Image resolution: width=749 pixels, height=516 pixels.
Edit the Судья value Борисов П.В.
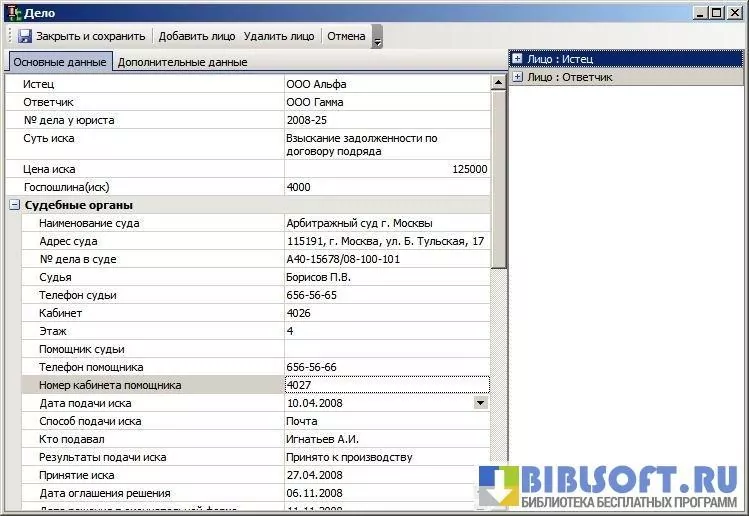(x=386, y=277)
